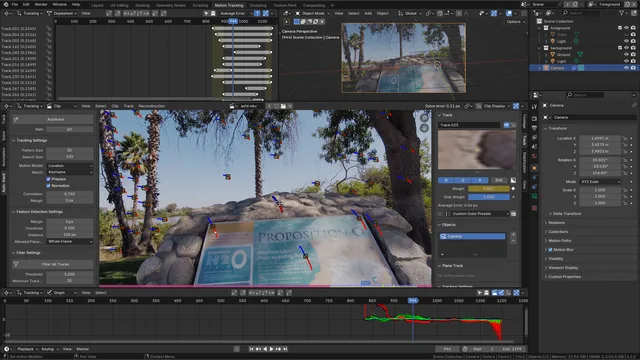Open the Add menu in 3D viewport

click(x=368, y=13)
